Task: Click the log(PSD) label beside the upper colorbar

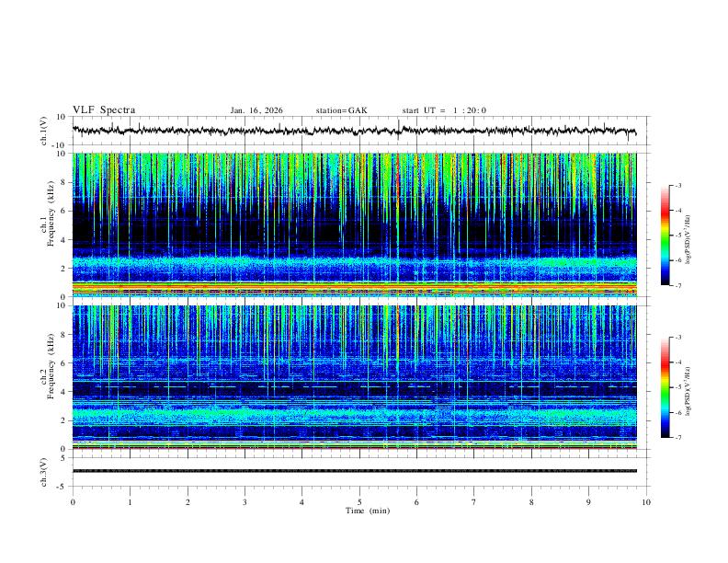Action: pos(688,239)
